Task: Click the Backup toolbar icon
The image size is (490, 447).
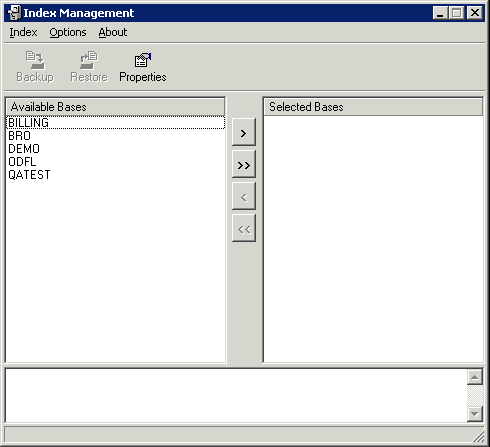Action: [x=35, y=66]
